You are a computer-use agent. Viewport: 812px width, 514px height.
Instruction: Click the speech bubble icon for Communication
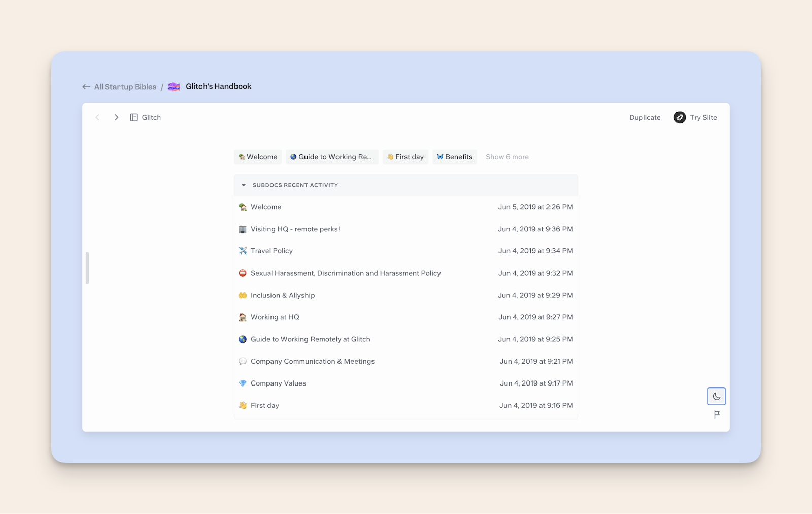pos(243,361)
